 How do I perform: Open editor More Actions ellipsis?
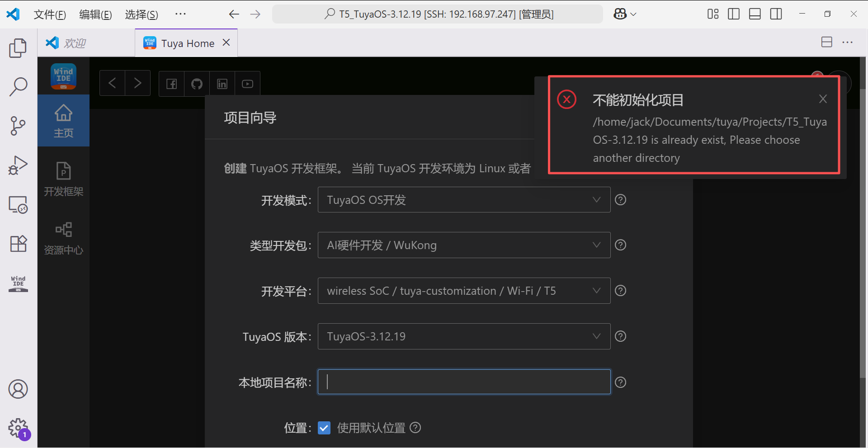848,42
